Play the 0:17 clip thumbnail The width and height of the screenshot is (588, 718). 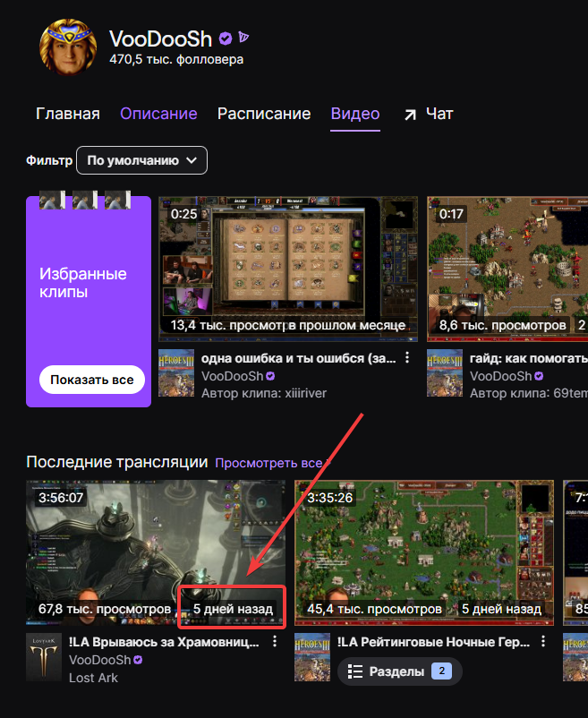pyautogui.click(x=507, y=269)
